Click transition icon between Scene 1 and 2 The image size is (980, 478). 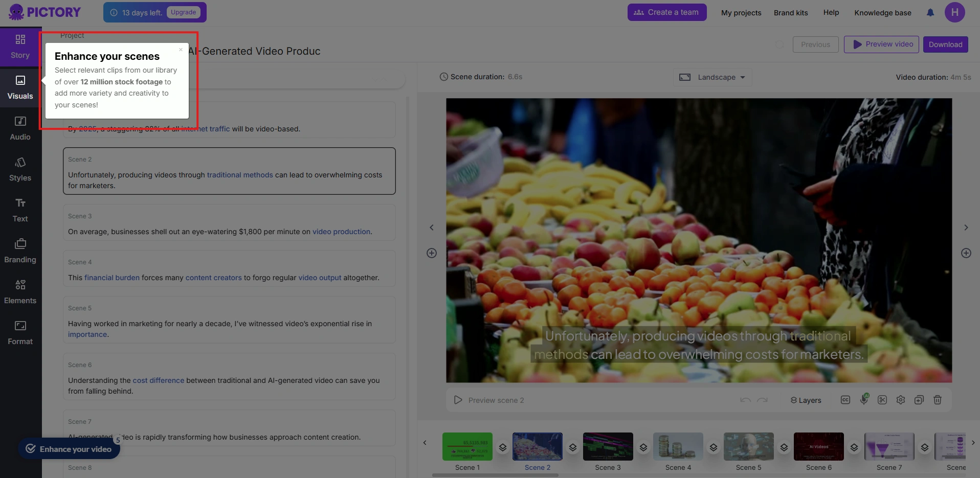coord(503,447)
